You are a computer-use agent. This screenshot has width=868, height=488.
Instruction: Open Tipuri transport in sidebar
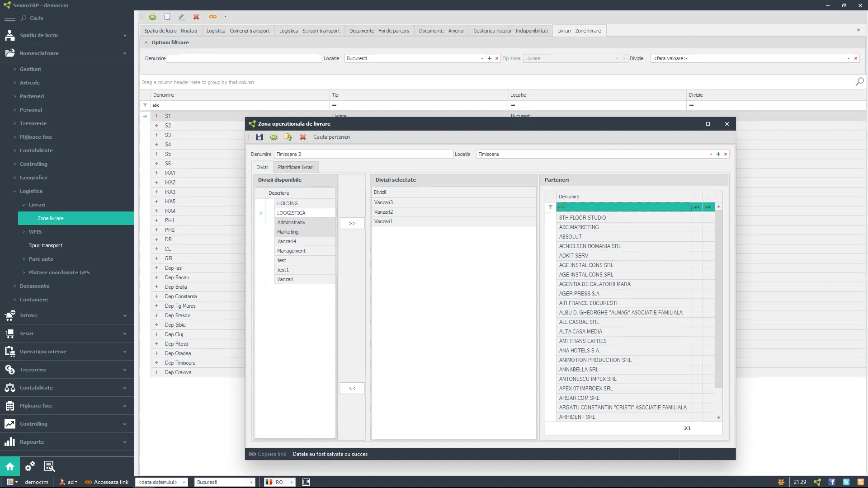click(45, 245)
